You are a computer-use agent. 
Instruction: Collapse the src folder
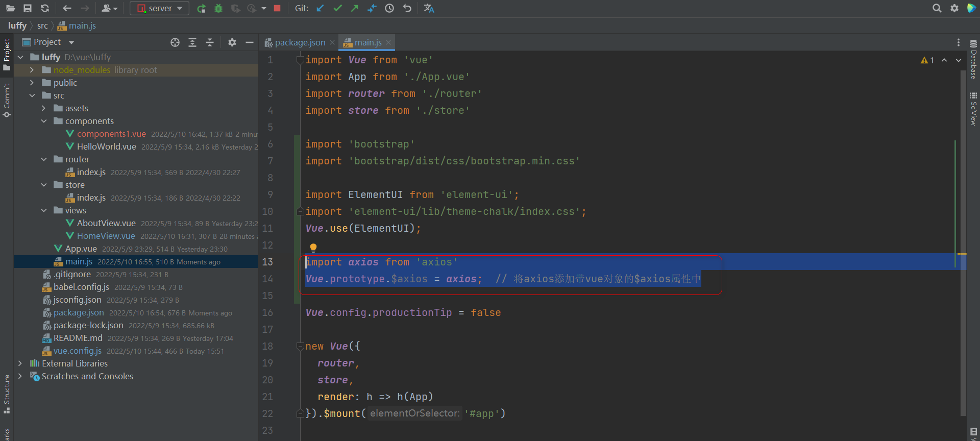coord(32,95)
